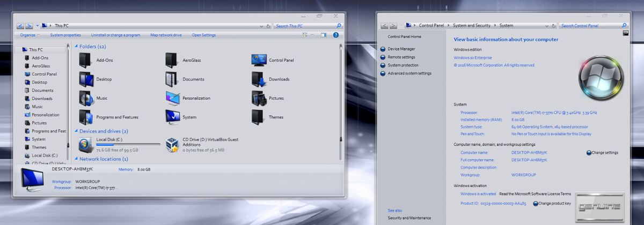Click the help icon below Search Control Panel
This screenshot has width=644, height=225.
pos(626,33)
